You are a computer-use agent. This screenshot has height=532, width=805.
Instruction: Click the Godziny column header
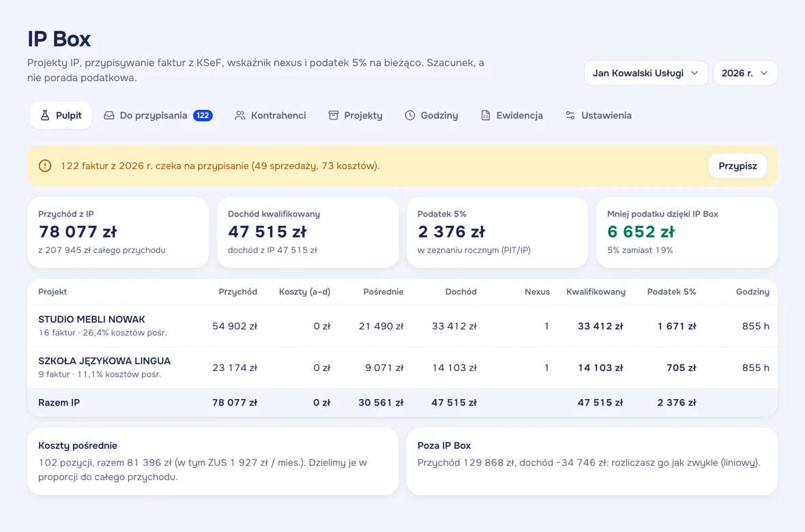pos(752,292)
